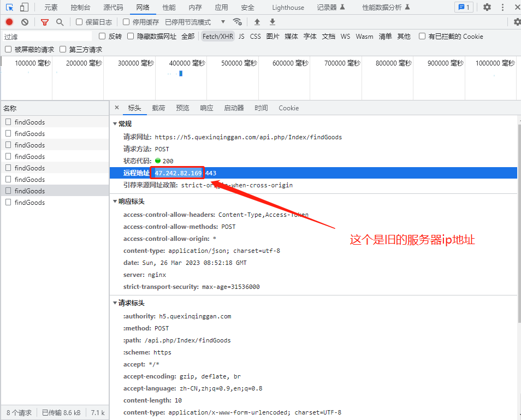Viewport: 521px width, 420px height.
Task: Enable the 保留日志 checkbox
Action: coord(79,22)
